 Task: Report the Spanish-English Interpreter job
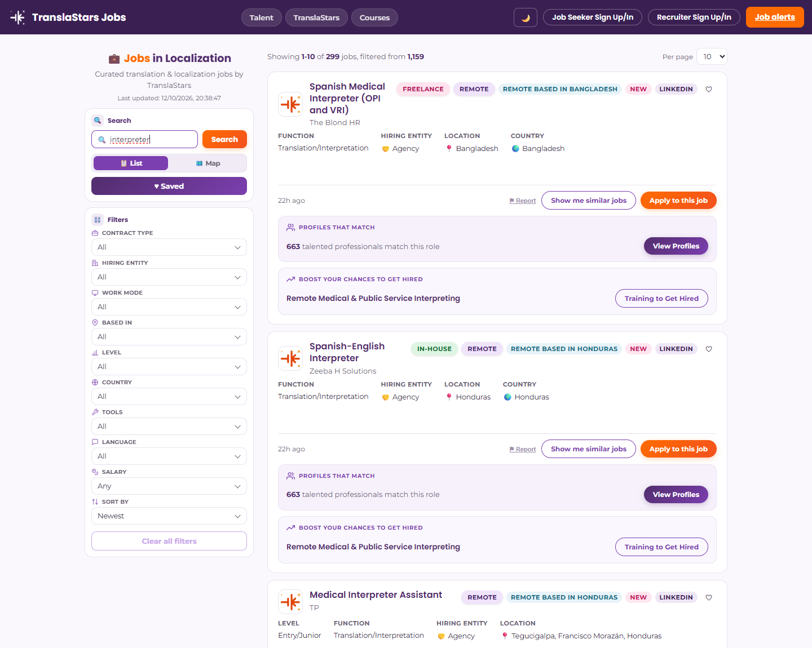click(x=523, y=449)
